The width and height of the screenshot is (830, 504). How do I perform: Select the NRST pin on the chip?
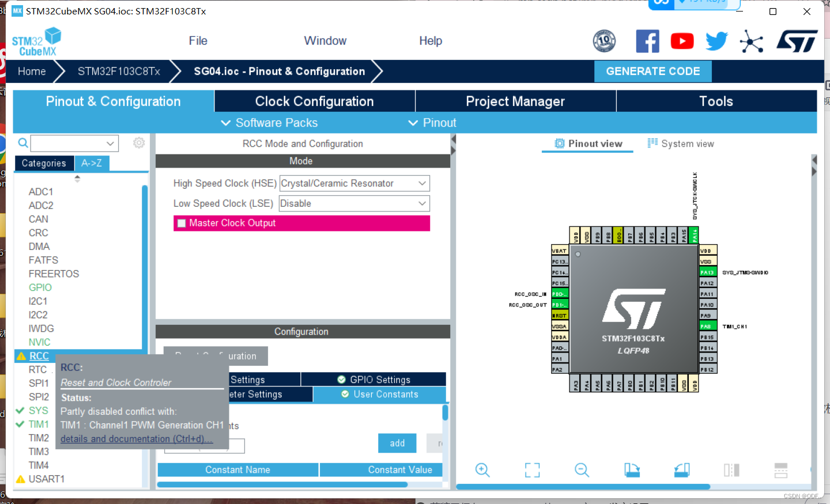[x=560, y=316]
